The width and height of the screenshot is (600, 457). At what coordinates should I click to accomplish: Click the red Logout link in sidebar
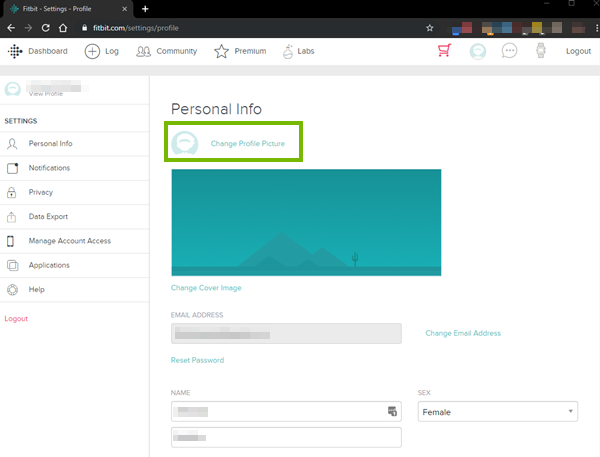(16, 319)
